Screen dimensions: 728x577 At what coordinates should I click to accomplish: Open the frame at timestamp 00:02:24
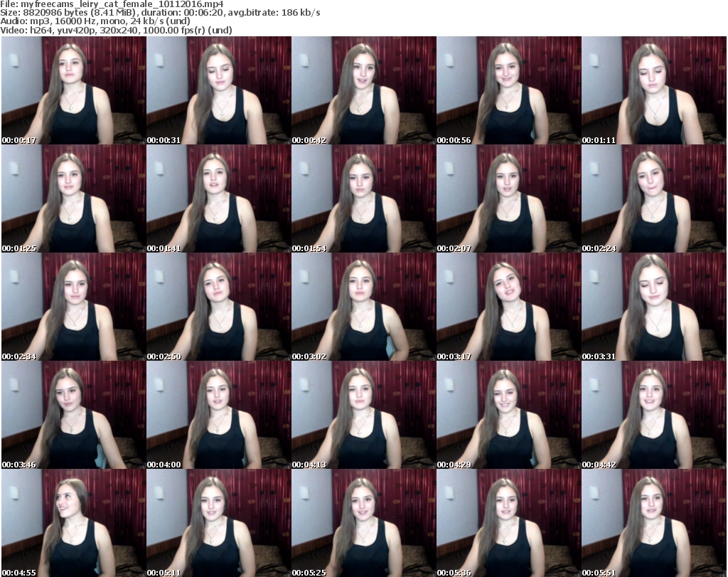coord(654,198)
